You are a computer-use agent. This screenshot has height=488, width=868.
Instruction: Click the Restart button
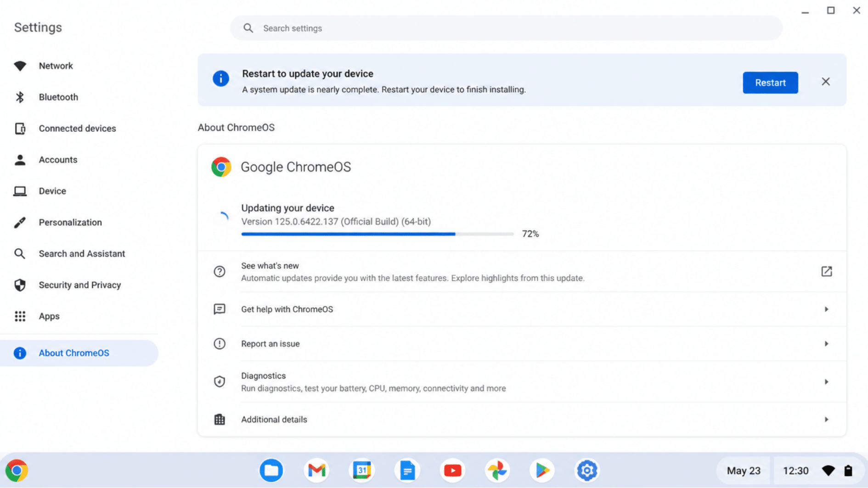click(x=770, y=83)
